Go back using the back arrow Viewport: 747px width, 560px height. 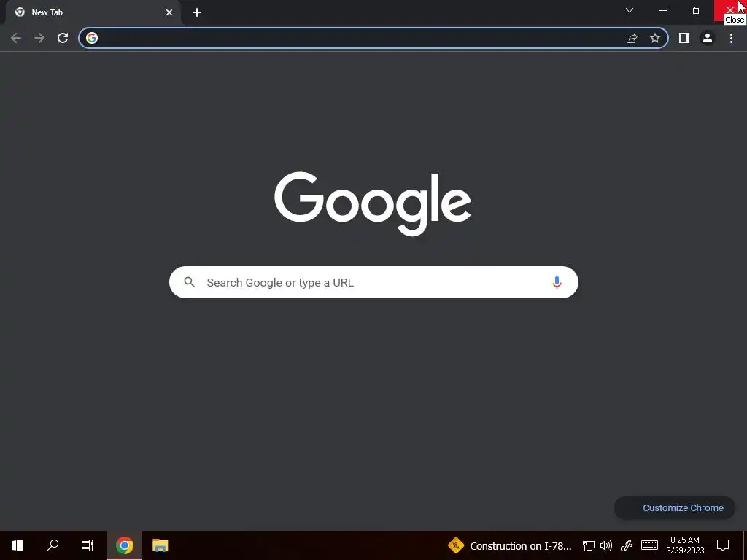[x=16, y=38]
